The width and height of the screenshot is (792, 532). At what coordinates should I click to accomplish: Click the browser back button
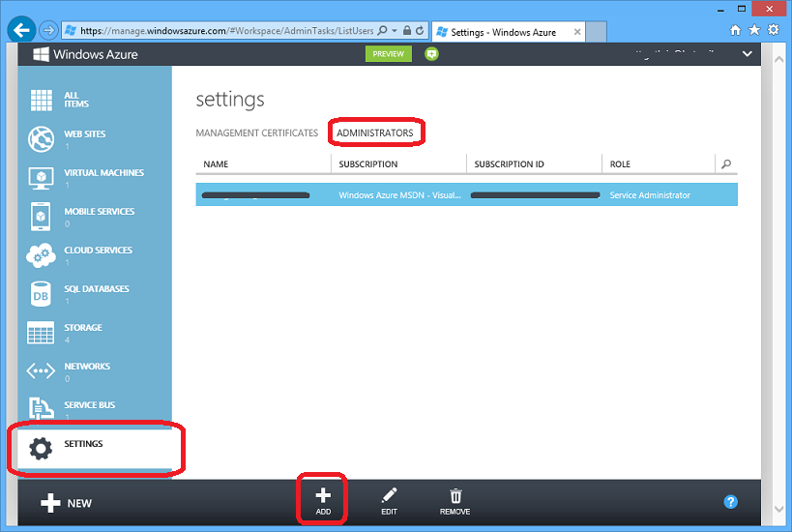pos(21,30)
